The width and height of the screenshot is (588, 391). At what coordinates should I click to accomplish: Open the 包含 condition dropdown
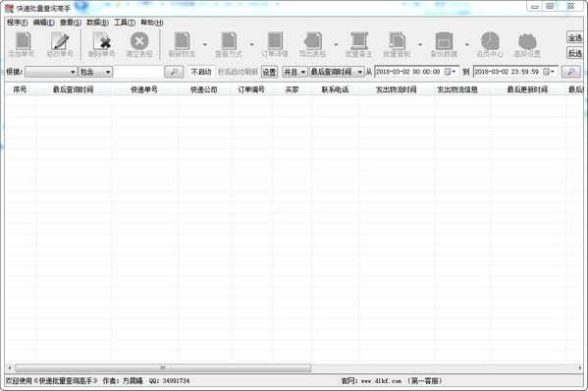[x=95, y=72]
